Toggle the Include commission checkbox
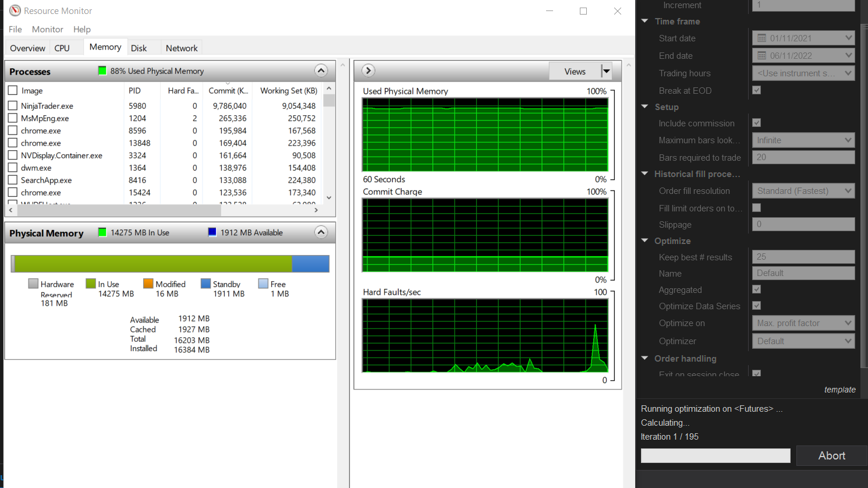The image size is (868, 488). point(757,123)
